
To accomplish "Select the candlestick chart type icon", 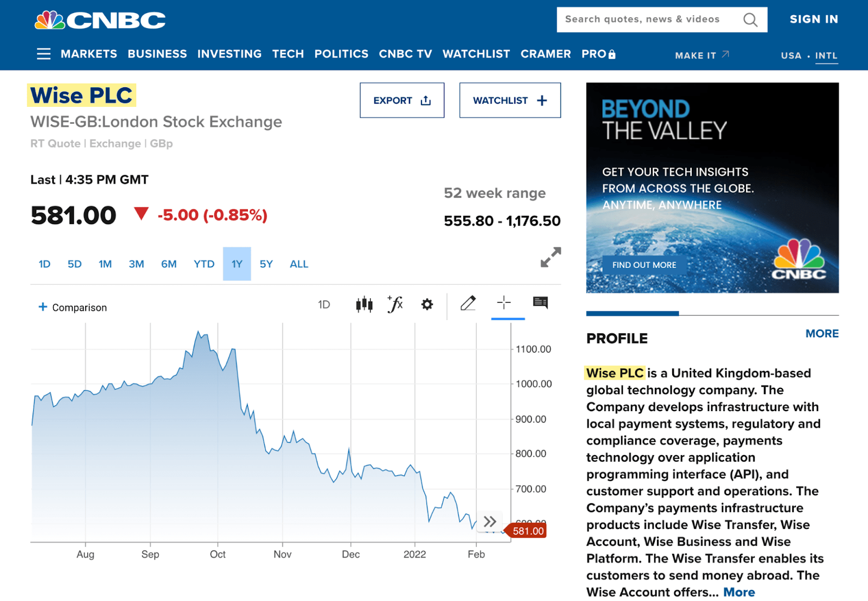I will coord(363,304).
